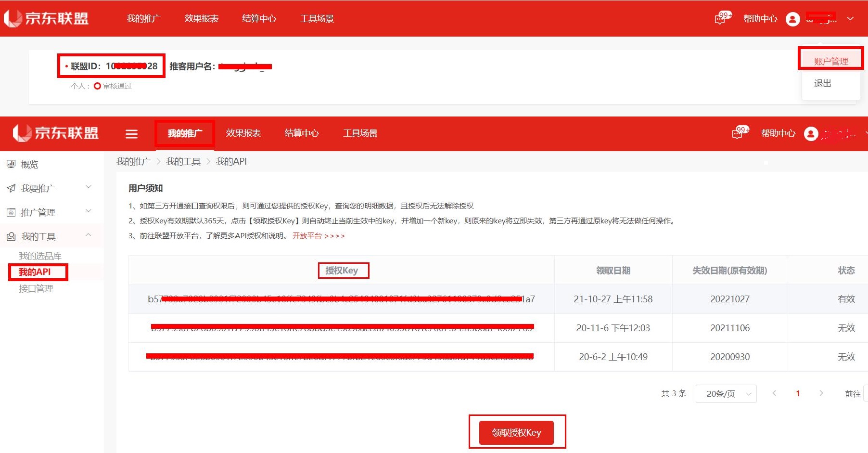Switch to lower 结算中心 tab
Screen dimensions: 868x453
click(302, 133)
